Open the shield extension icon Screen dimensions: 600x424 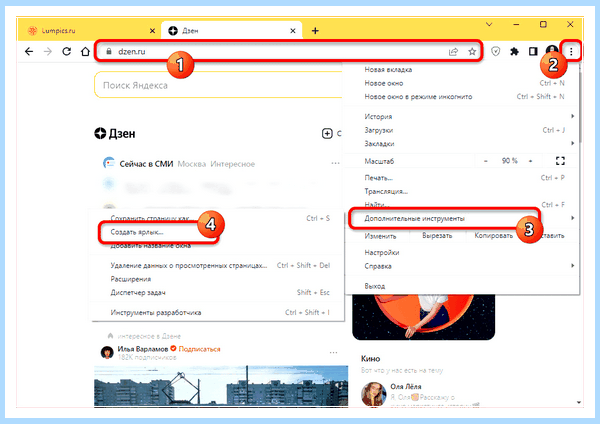tap(496, 51)
